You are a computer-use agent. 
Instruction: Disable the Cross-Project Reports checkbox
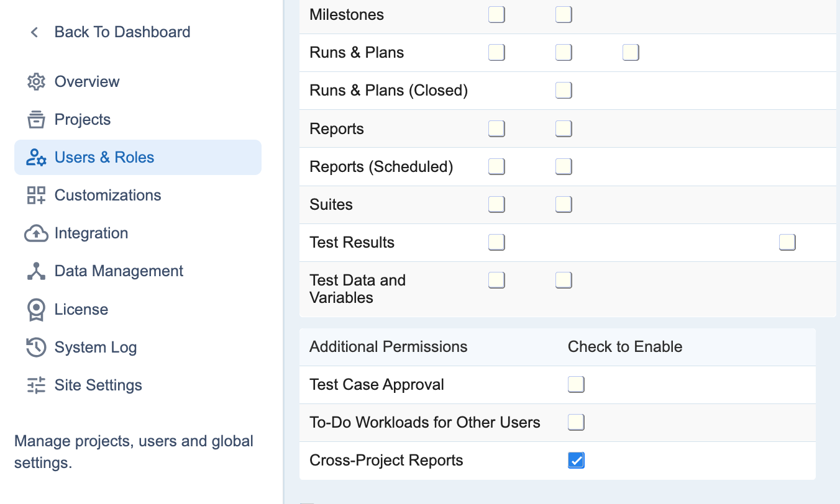(576, 460)
